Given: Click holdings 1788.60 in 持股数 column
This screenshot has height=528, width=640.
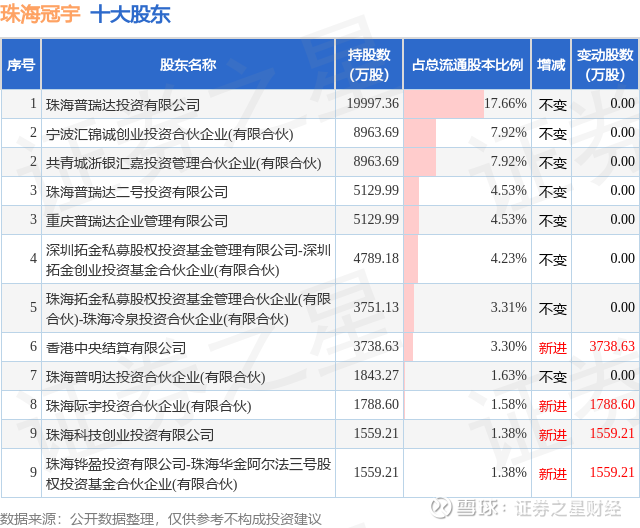Looking at the screenshot, I should click(x=376, y=404).
